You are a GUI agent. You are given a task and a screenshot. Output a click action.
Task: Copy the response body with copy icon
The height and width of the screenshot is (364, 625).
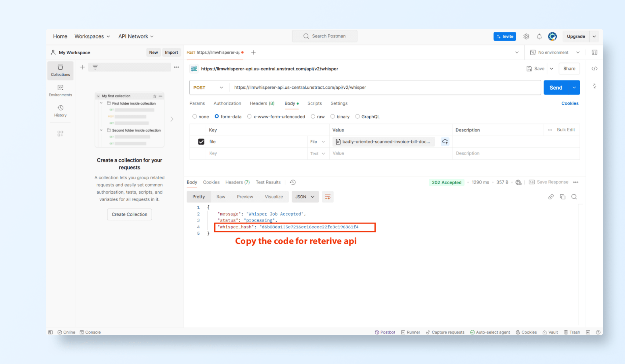pyautogui.click(x=562, y=197)
